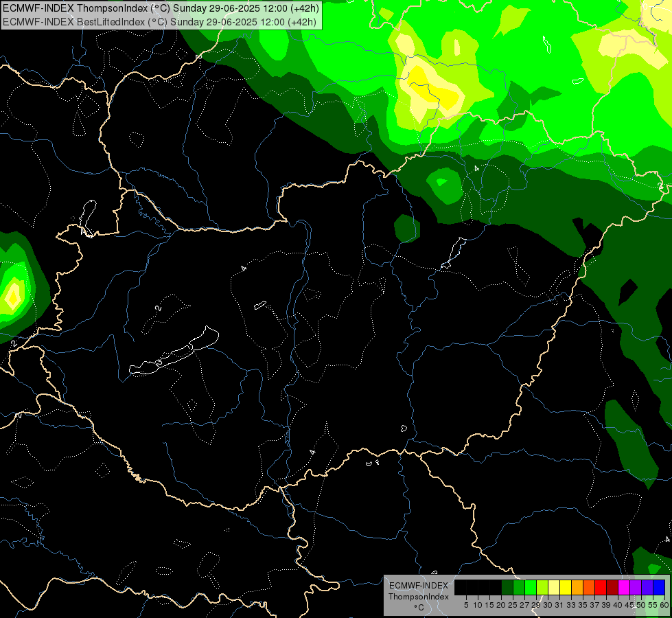The image size is (672, 618).
Task: Click the purple 45–50 legend swatch
Action: pos(636,587)
